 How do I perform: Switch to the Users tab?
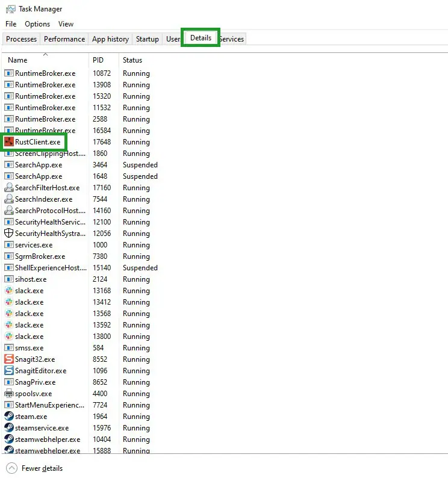(x=173, y=39)
